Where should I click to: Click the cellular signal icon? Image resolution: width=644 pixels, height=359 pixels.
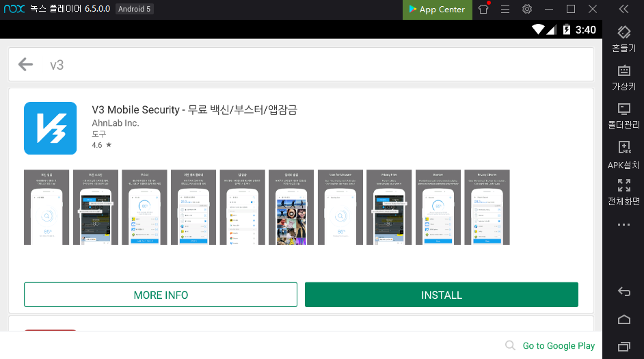coord(552,29)
